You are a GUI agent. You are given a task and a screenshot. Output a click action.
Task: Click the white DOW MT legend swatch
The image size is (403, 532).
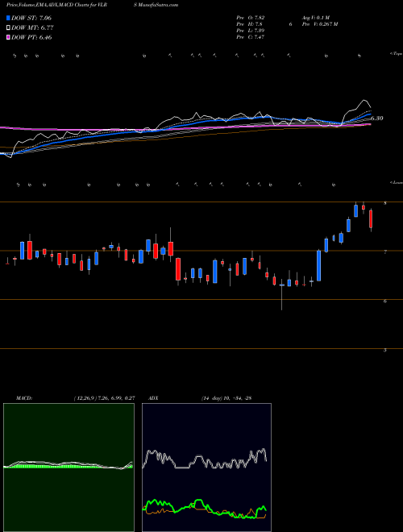(8, 28)
